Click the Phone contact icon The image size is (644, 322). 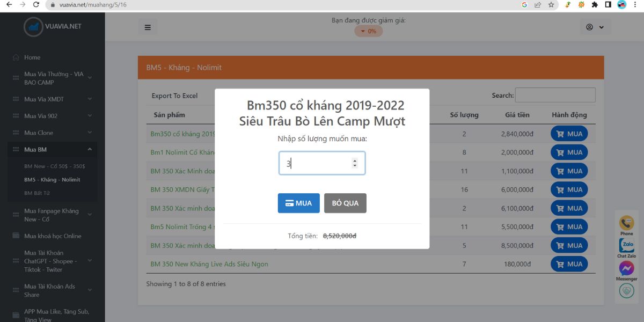click(x=626, y=223)
